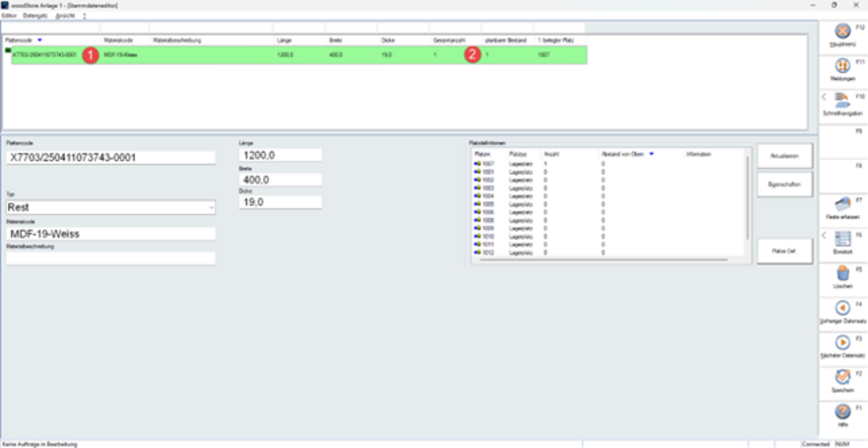Click the planbarer Bestand column header

[508, 40]
